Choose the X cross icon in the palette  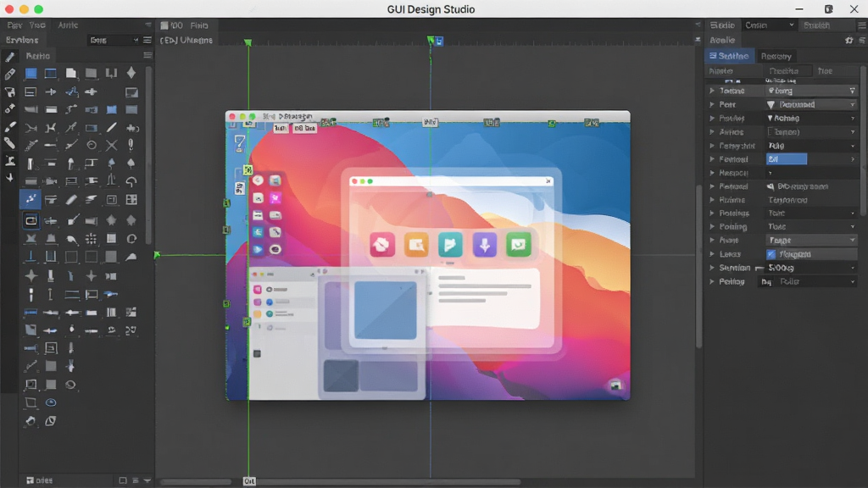tap(111, 146)
